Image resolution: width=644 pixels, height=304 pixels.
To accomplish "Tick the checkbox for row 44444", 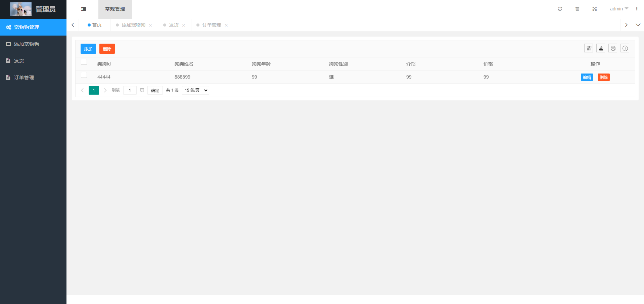I will point(84,75).
